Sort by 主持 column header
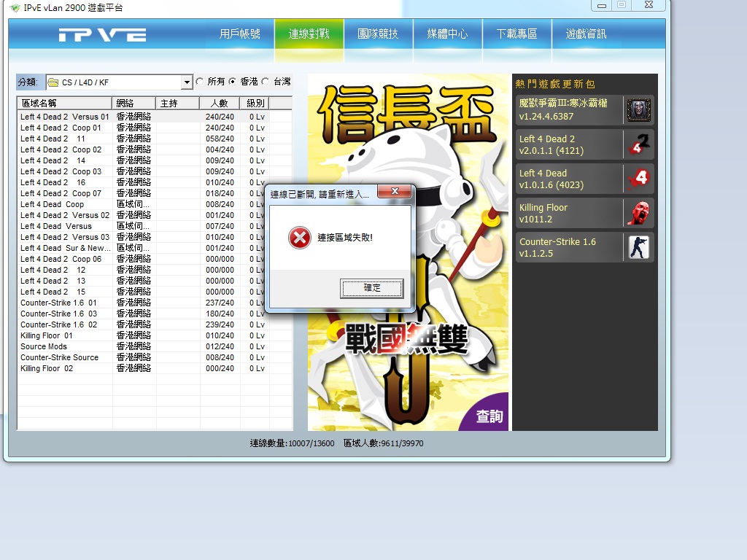The width and height of the screenshot is (747, 560). [x=178, y=104]
